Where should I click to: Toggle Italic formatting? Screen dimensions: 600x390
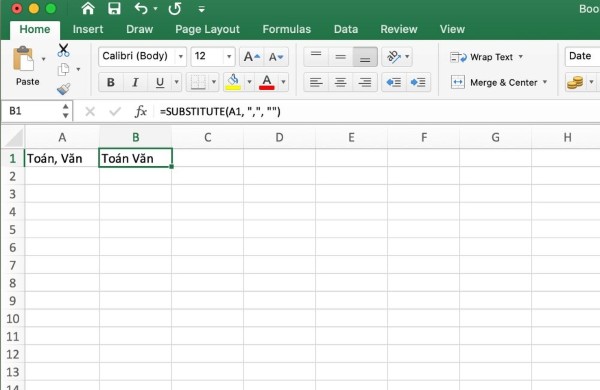coord(135,82)
